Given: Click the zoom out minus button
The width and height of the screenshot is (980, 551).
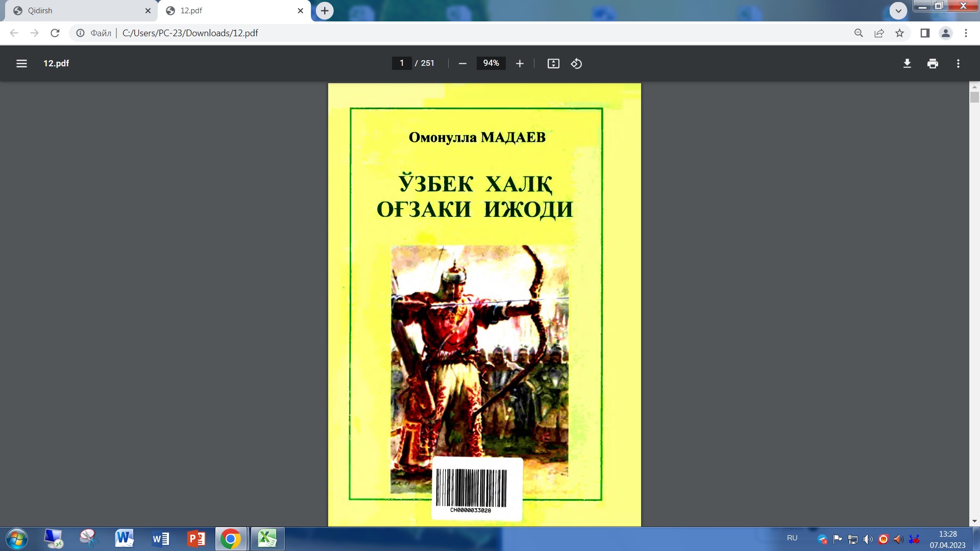Looking at the screenshot, I should [462, 63].
